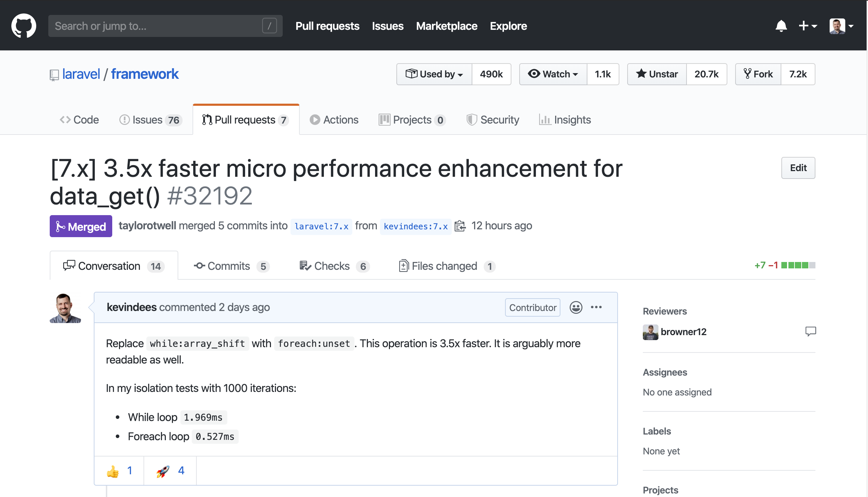This screenshot has width=868, height=497.
Task: Click the purple Merged status badge
Action: (x=81, y=226)
